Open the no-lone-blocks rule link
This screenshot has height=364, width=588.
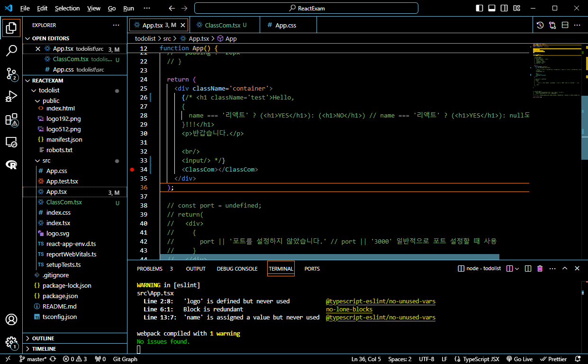tap(349, 309)
